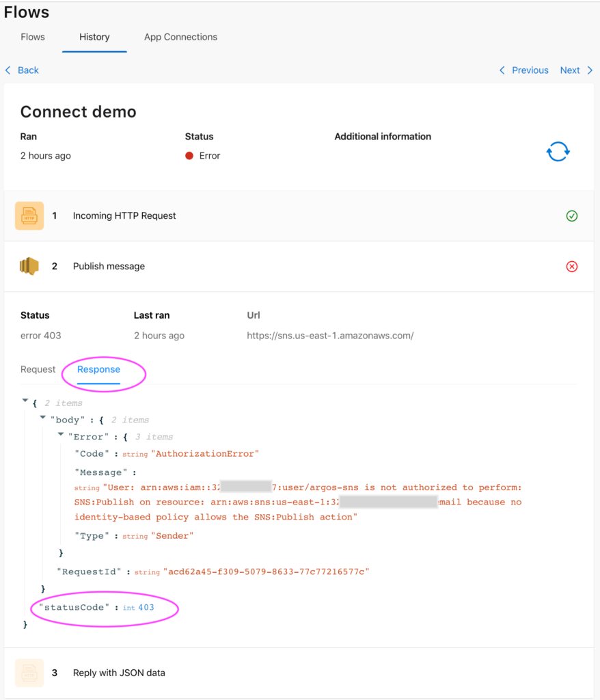Click the red Error status dot

[x=189, y=156]
